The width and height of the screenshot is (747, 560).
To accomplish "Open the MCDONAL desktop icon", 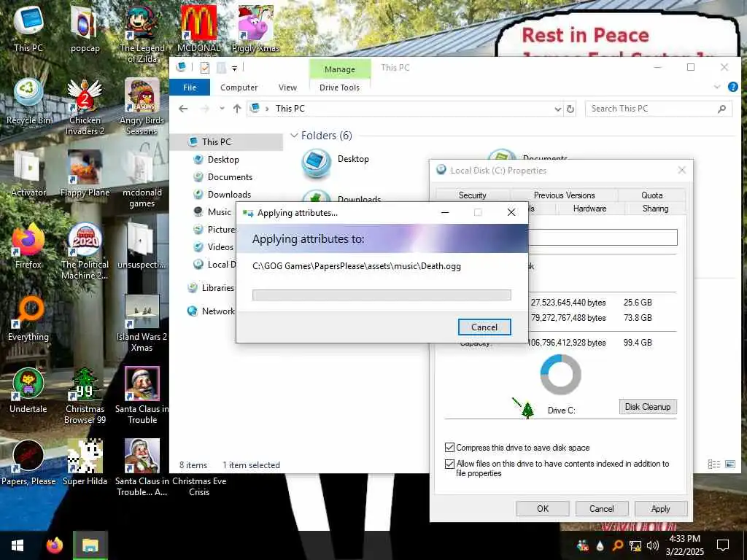I will [x=198, y=28].
